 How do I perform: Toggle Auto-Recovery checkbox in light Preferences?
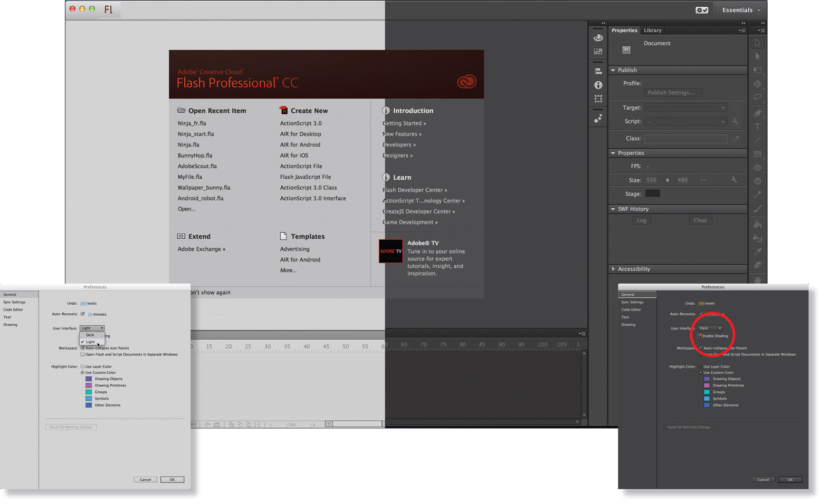point(82,314)
